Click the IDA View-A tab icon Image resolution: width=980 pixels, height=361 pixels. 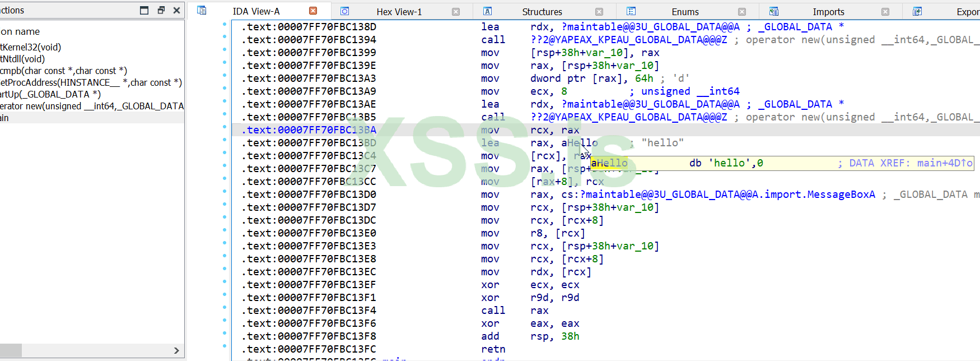pos(202,10)
